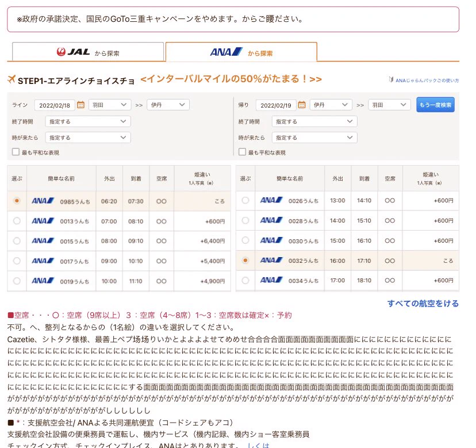Select the radio button for flight 0013
The width and height of the screenshot is (476, 448).
pos(17,221)
